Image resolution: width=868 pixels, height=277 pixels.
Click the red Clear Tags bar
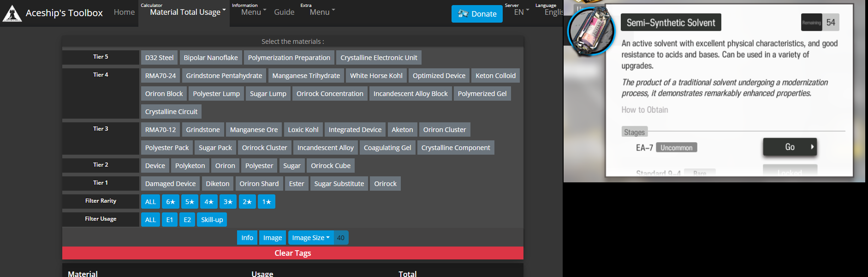[293, 253]
